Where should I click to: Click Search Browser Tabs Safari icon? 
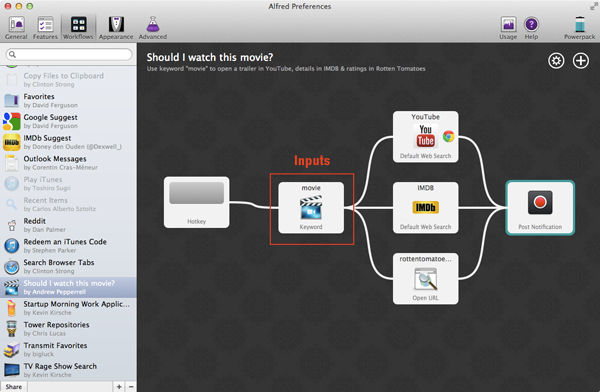tap(11, 266)
